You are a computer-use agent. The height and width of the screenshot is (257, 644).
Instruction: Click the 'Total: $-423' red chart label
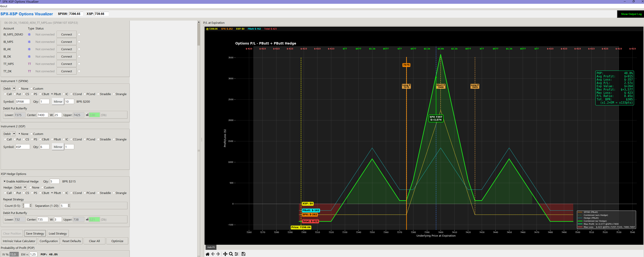coord(310,221)
